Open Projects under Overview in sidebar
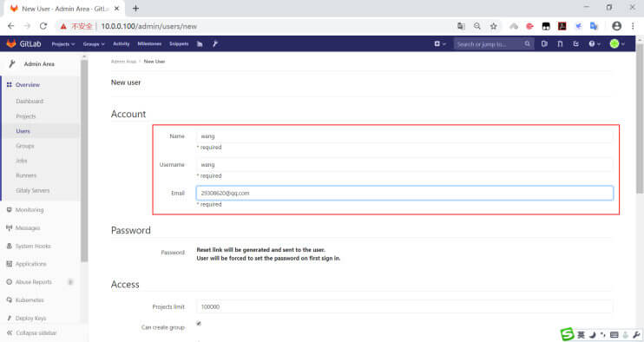 pyautogui.click(x=26, y=116)
